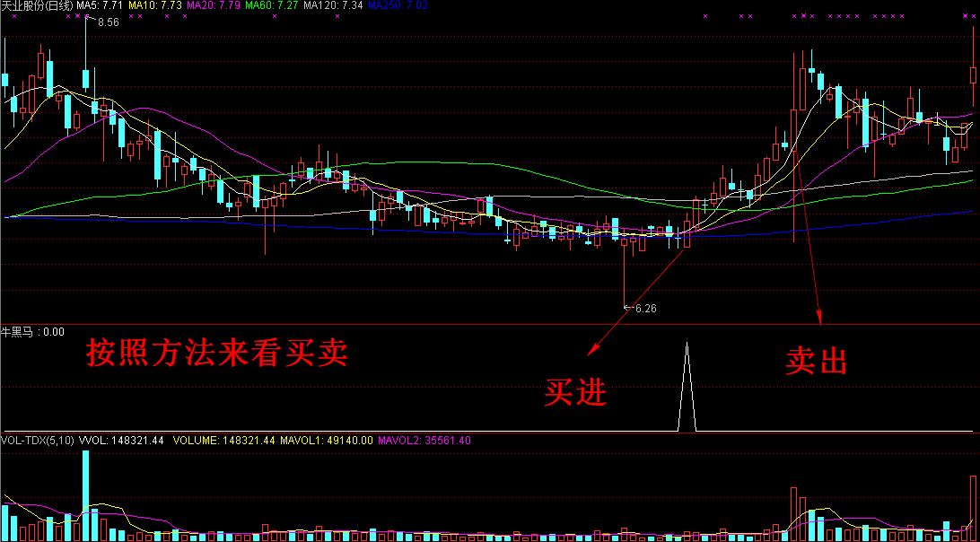
Task: Click the white spike signal in 牛黑马 panel
Action: click(687, 387)
